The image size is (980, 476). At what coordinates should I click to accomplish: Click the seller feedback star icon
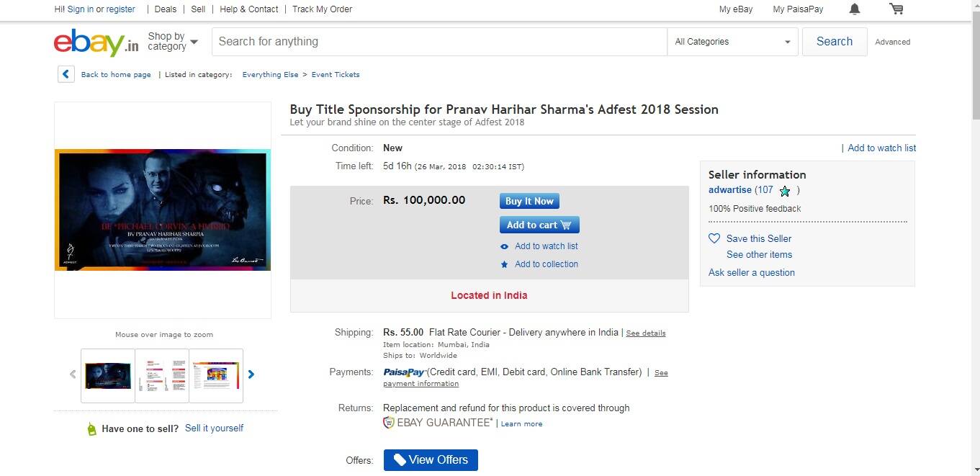tap(785, 191)
